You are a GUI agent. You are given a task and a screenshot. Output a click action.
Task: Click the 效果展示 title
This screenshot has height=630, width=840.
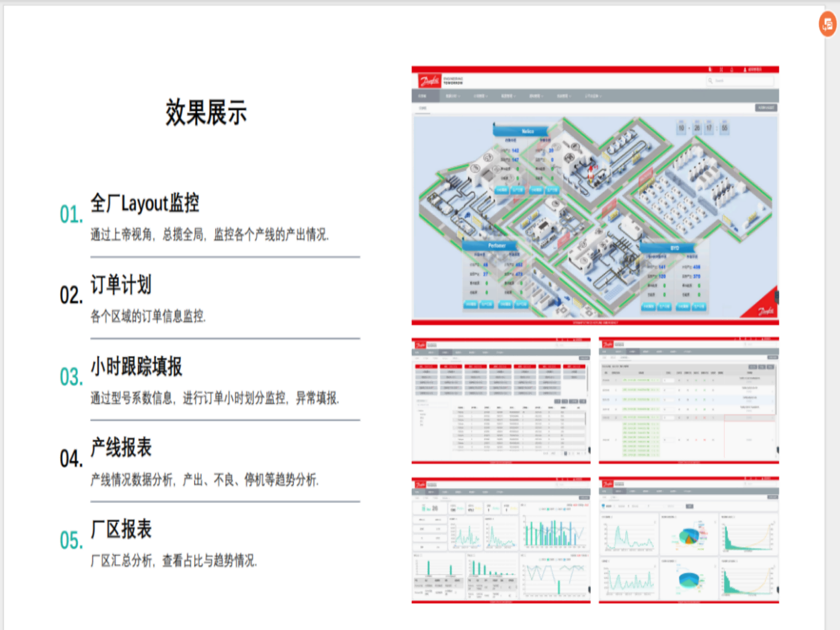pyautogui.click(x=206, y=112)
